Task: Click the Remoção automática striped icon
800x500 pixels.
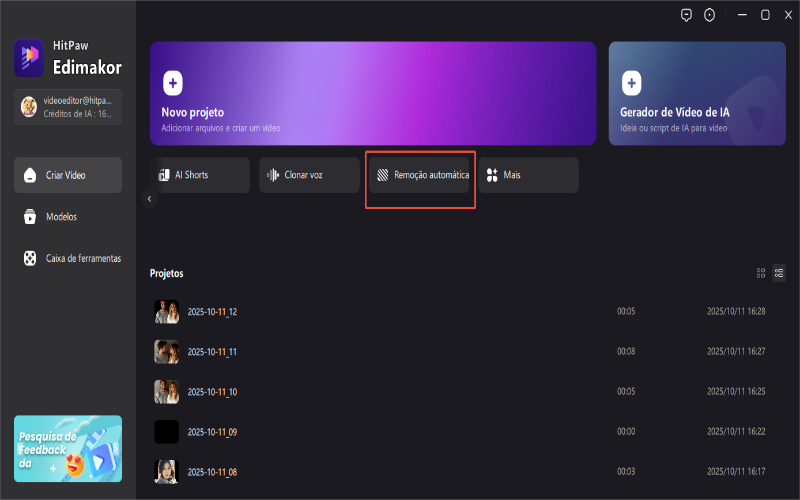Action: pos(383,175)
